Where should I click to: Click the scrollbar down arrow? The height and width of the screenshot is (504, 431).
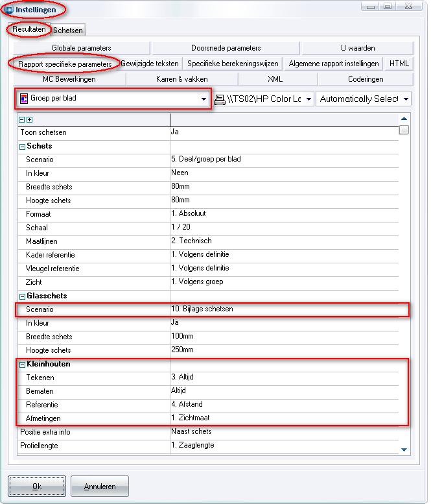pyautogui.click(x=404, y=450)
